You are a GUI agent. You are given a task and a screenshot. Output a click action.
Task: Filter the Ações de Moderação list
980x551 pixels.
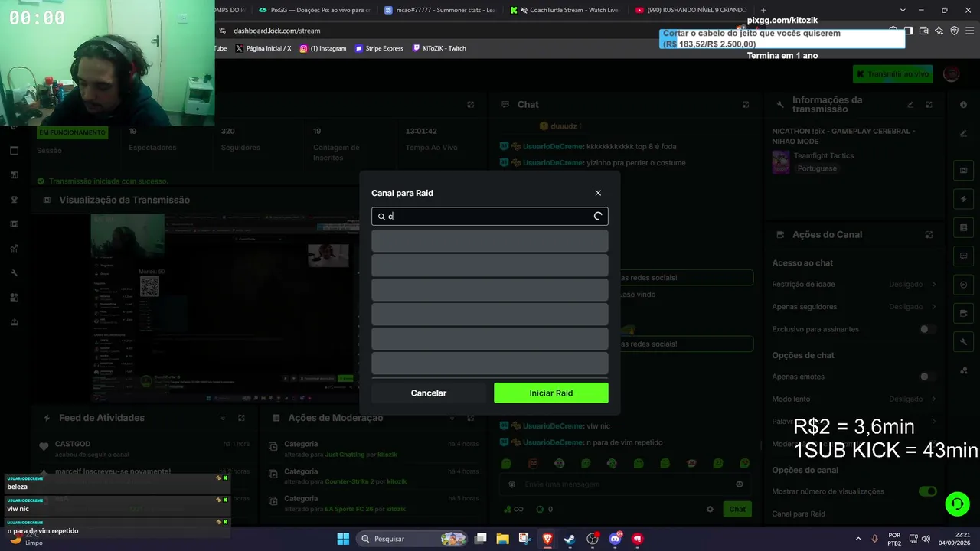coord(452,418)
